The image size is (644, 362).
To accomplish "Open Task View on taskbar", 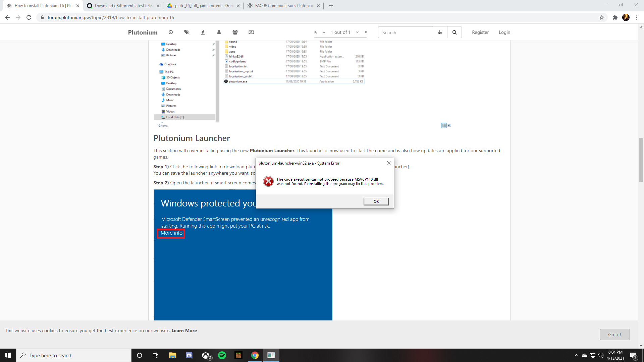I will pos(156,355).
